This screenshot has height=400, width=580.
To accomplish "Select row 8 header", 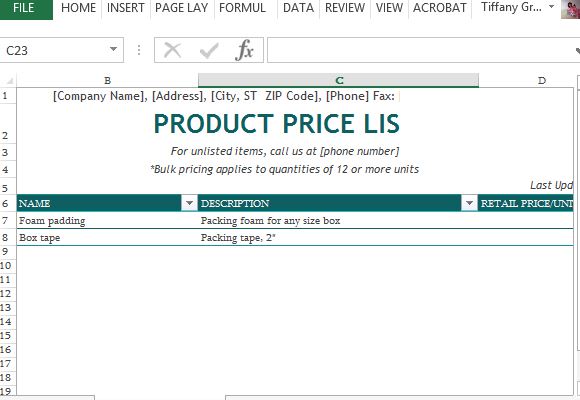I will [8, 237].
